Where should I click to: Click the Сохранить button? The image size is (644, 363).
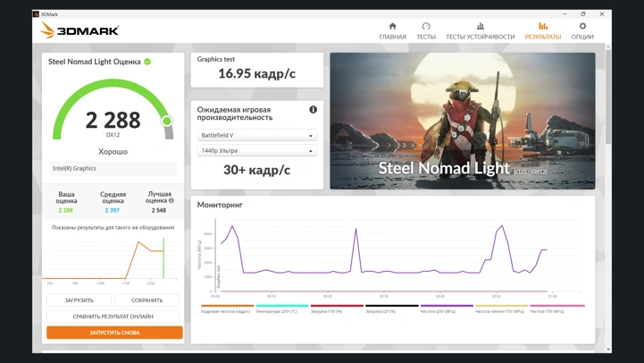147,300
